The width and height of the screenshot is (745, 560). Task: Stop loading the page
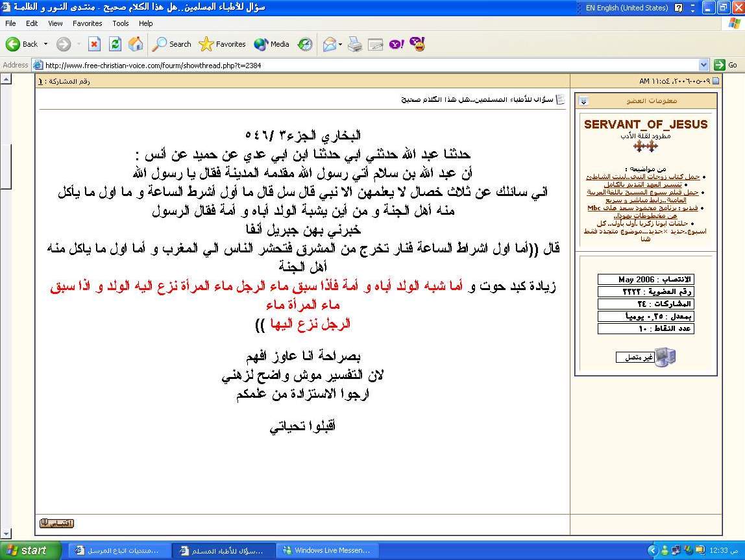tap(94, 44)
